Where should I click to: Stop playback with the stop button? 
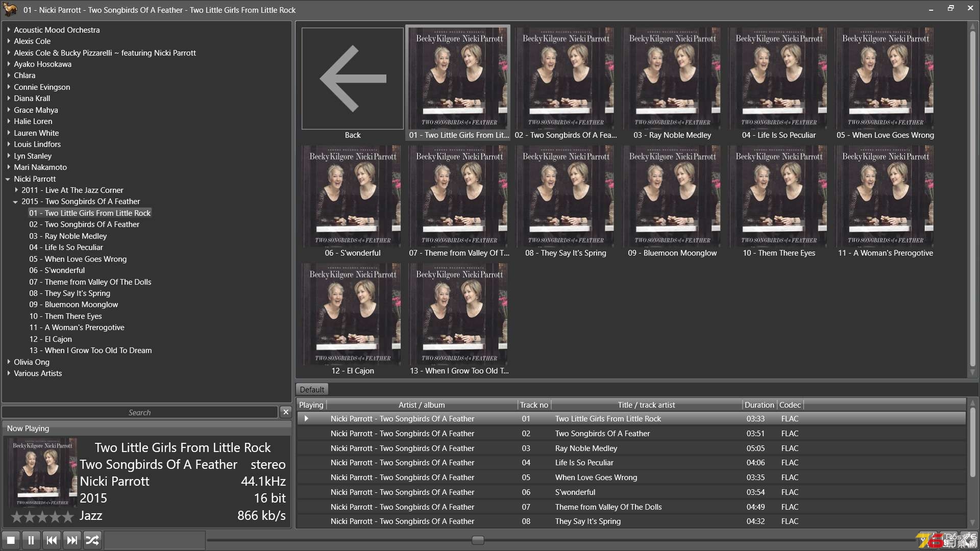[x=11, y=540]
